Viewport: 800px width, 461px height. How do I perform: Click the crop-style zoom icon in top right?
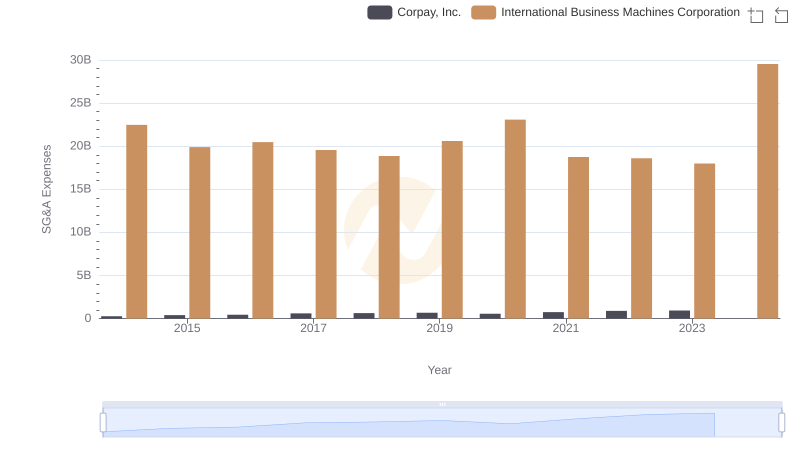756,14
